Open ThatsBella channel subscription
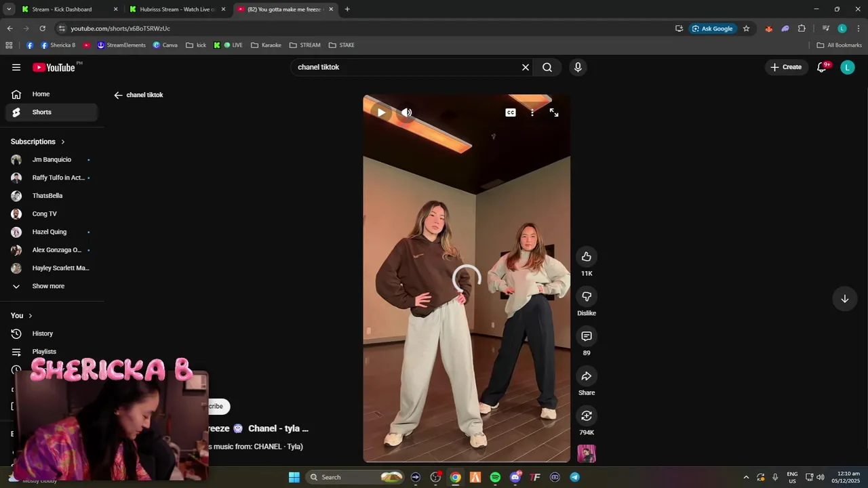The width and height of the screenshot is (868, 488). pyautogui.click(x=52, y=196)
